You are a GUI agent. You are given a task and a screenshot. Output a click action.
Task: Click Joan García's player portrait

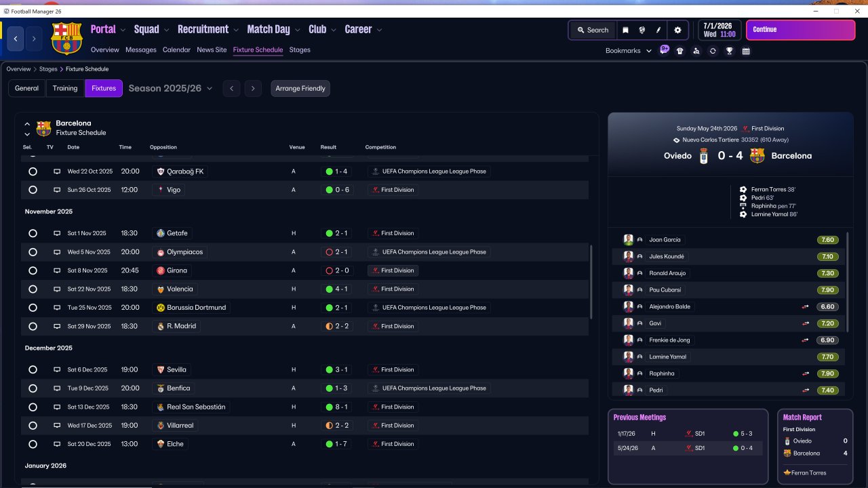pos(629,240)
